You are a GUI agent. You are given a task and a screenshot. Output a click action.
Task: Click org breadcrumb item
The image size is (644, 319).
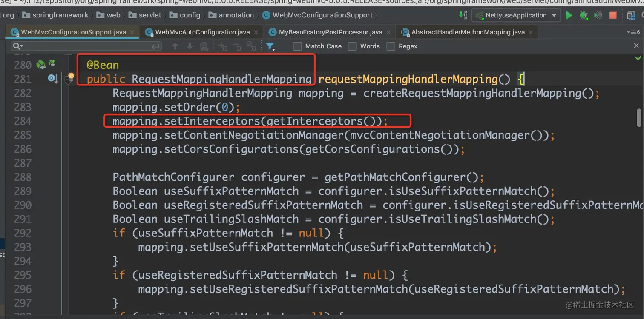click(9, 15)
